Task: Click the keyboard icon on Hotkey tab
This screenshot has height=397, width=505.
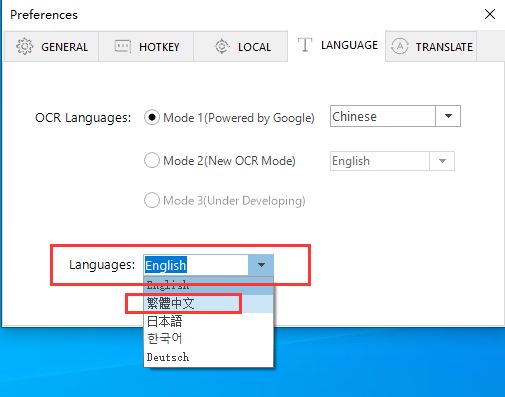Action: click(122, 46)
